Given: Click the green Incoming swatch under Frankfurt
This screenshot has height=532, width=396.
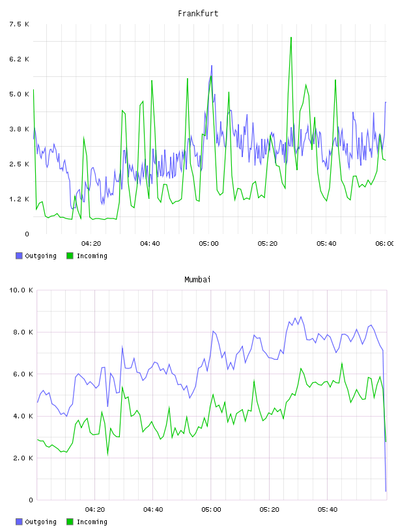Looking at the screenshot, I should point(70,256).
